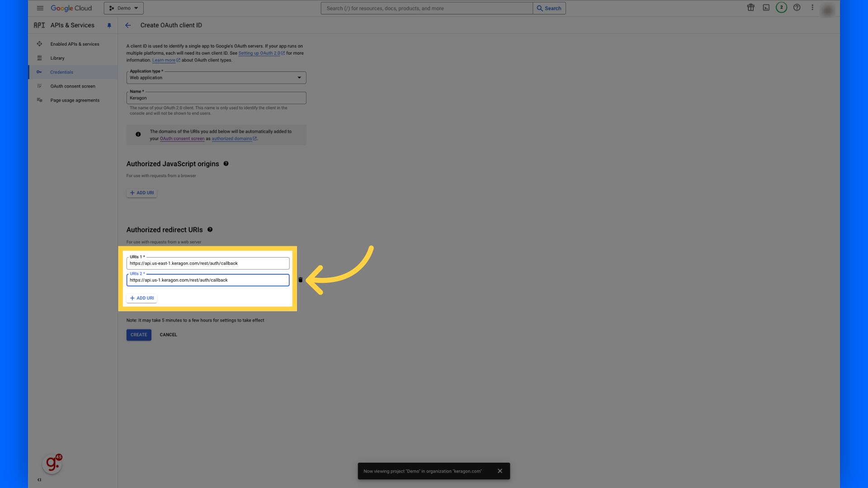
Task: Collapse the sidebar with the bottom-left chevron
Action: click(x=39, y=479)
